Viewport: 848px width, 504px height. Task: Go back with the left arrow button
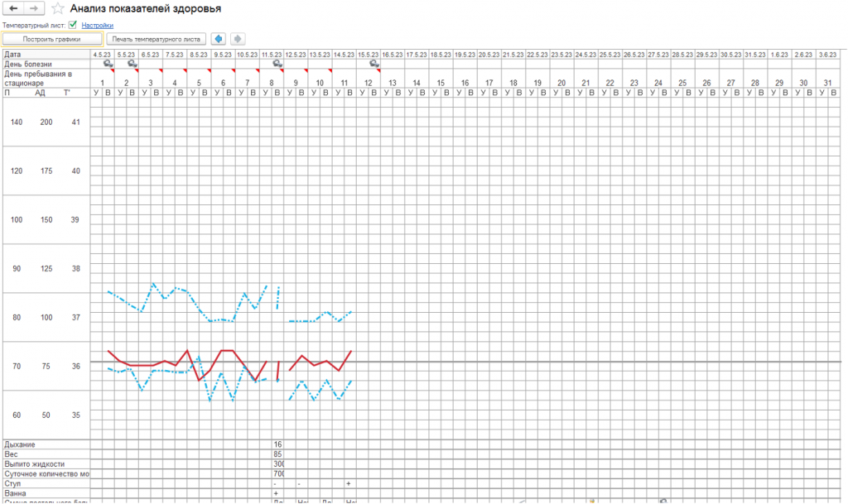[x=13, y=8]
